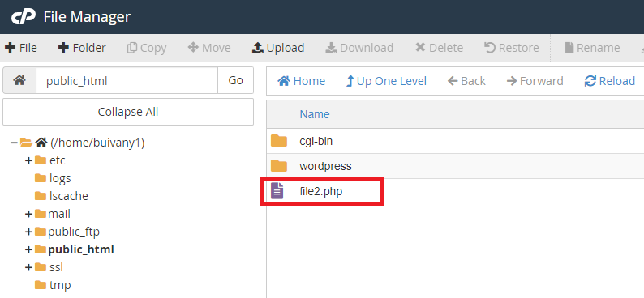Click the Go button
The width and height of the screenshot is (644, 298).
click(x=235, y=80)
